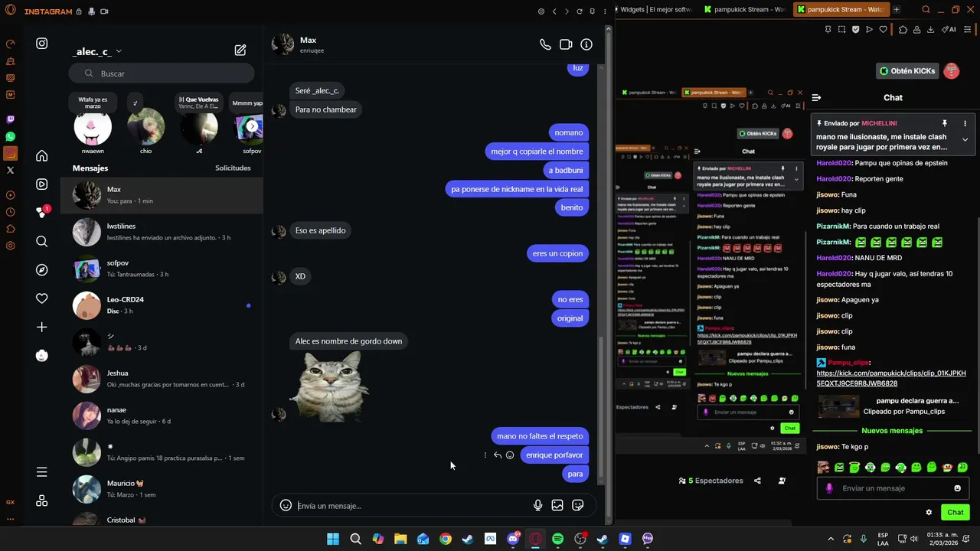Start a voice call with Max
This screenshot has height=551, width=980.
pos(545,44)
